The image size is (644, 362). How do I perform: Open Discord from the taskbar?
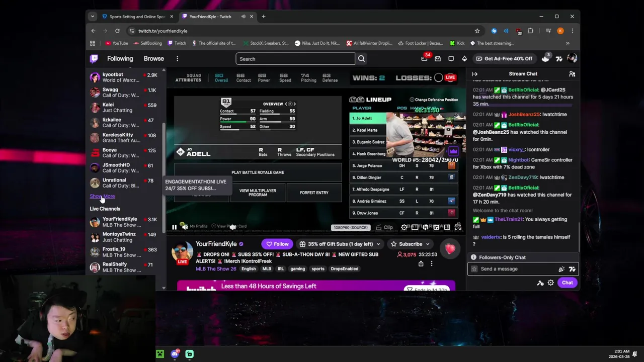(175, 354)
